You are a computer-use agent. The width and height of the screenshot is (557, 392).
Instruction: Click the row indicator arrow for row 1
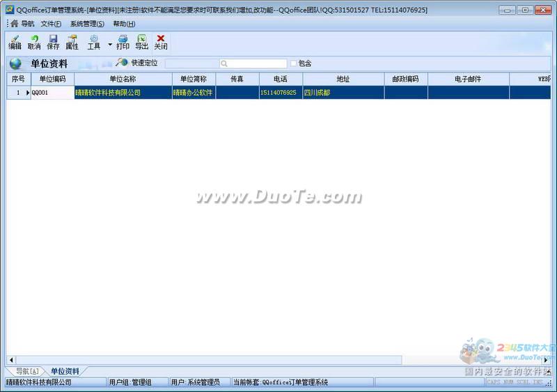(28, 93)
